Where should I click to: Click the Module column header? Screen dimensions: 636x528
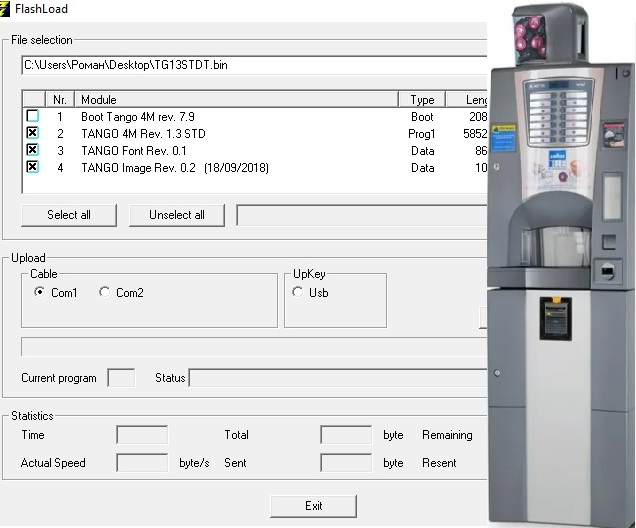point(236,100)
